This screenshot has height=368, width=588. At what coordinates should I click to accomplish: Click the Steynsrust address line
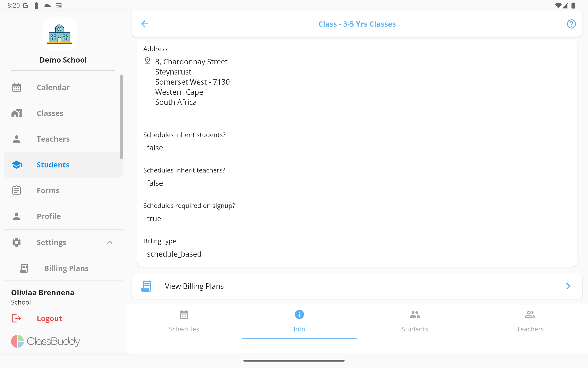pyautogui.click(x=173, y=72)
